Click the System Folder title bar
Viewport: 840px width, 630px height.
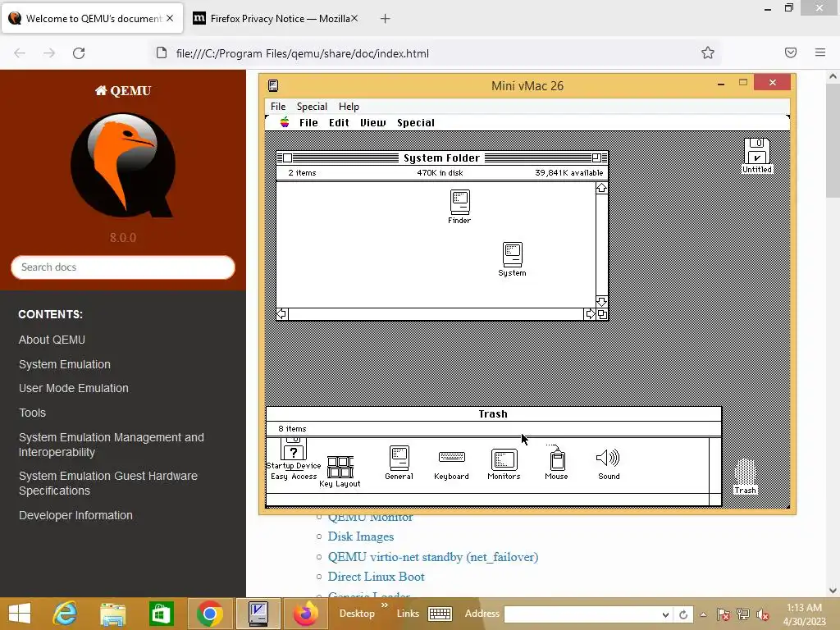tap(442, 157)
